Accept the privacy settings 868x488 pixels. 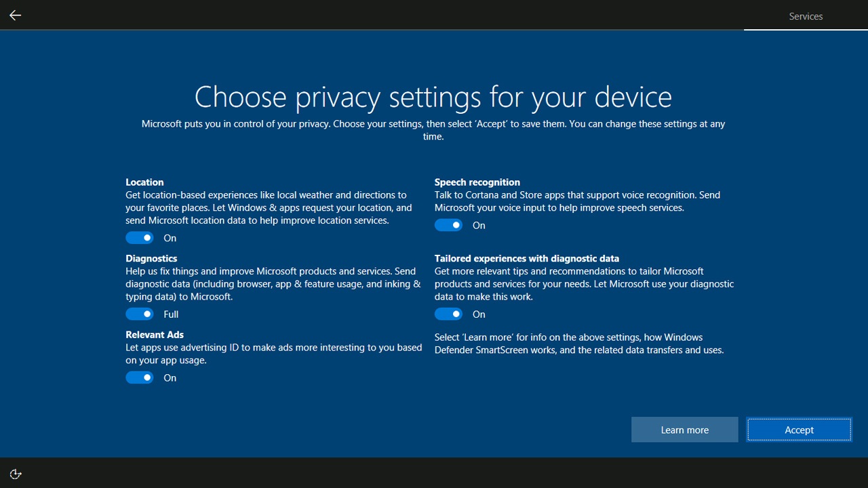pyautogui.click(x=799, y=430)
